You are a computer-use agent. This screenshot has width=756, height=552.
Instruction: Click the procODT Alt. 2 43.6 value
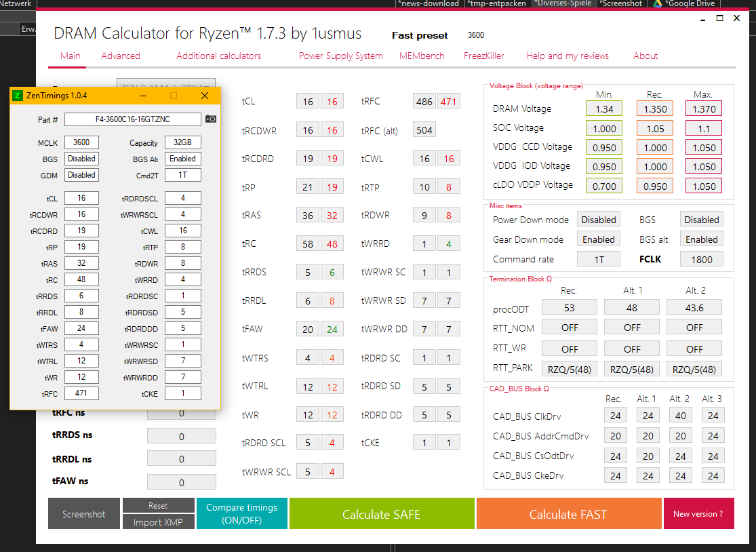point(694,308)
